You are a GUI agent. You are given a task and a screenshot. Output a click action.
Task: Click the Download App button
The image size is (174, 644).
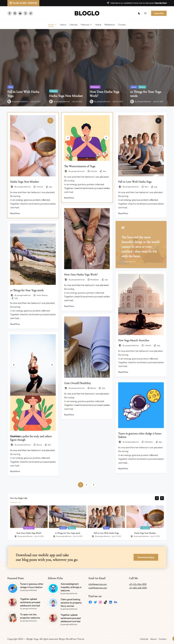[x=146, y=557]
